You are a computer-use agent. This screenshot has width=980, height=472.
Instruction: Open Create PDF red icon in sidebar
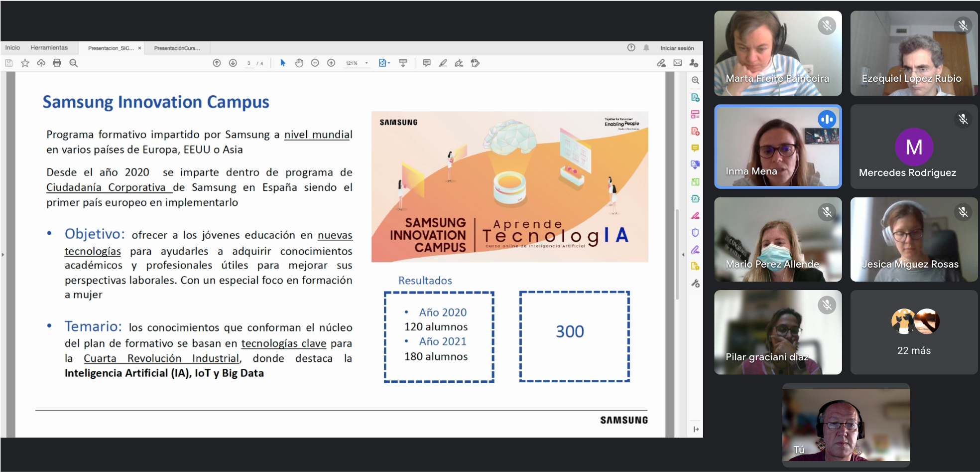coord(695,131)
